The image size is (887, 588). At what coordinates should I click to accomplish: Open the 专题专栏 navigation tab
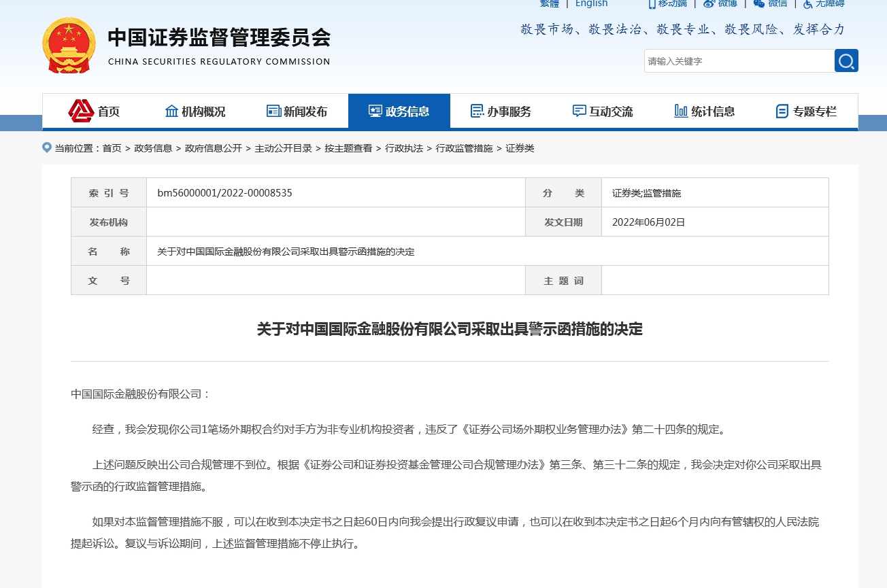(x=807, y=111)
